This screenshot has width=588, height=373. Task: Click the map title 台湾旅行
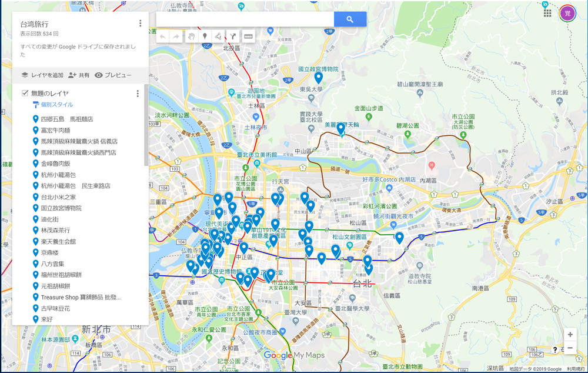35,24
